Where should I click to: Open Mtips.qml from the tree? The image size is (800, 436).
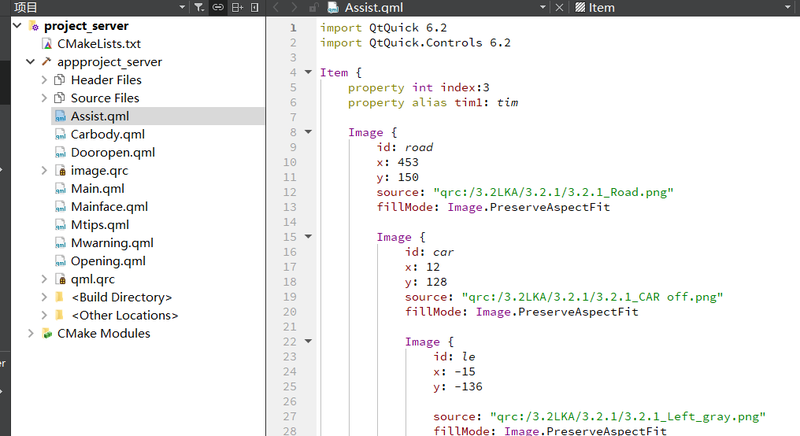99,225
